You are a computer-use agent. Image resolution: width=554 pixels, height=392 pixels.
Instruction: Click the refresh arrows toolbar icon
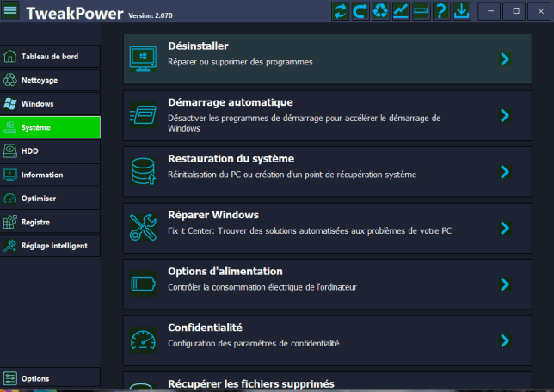click(341, 11)
